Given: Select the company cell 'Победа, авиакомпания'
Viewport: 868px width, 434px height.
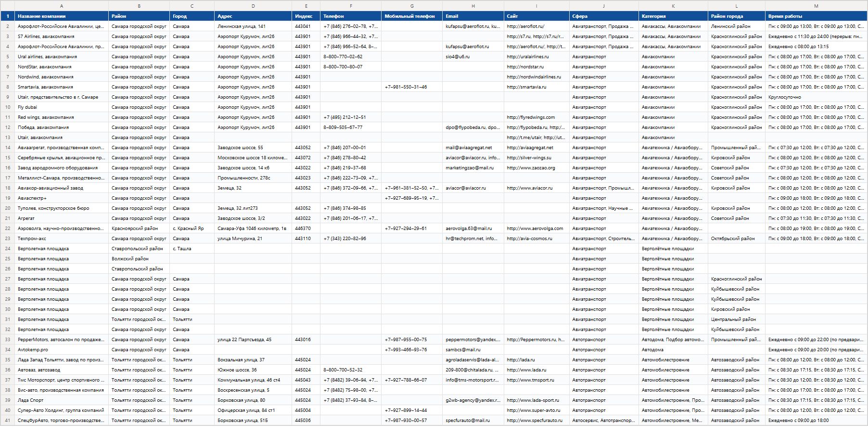Looking at the screenshot, I should pos(62,128).
